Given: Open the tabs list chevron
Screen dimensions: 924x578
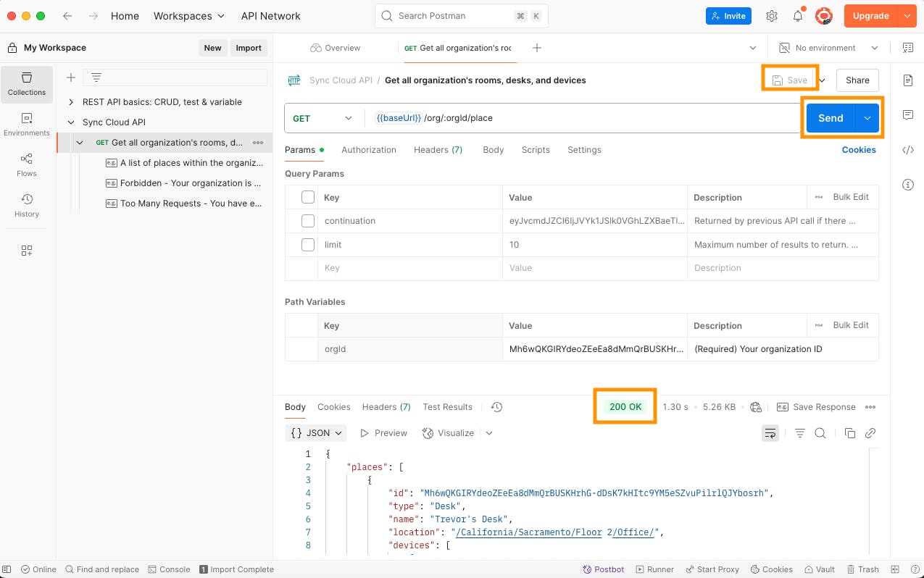Looking at the screenshot, I should pos(752,48).
